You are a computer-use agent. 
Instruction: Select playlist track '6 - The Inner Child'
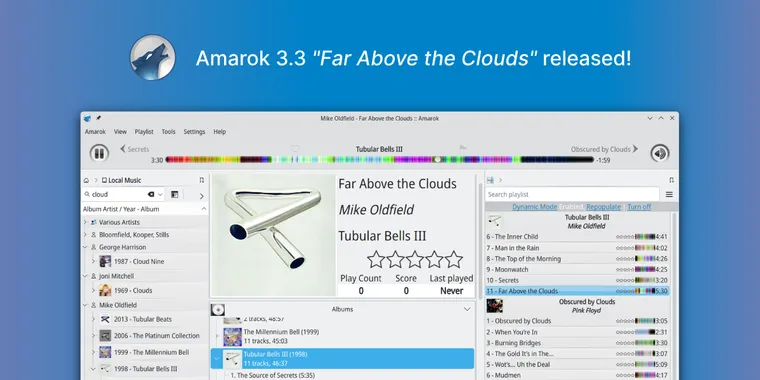coord(577,237)
